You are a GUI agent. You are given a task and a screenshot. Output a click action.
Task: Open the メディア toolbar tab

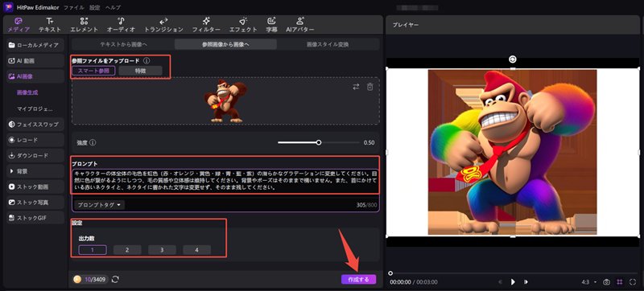point(19,25)
